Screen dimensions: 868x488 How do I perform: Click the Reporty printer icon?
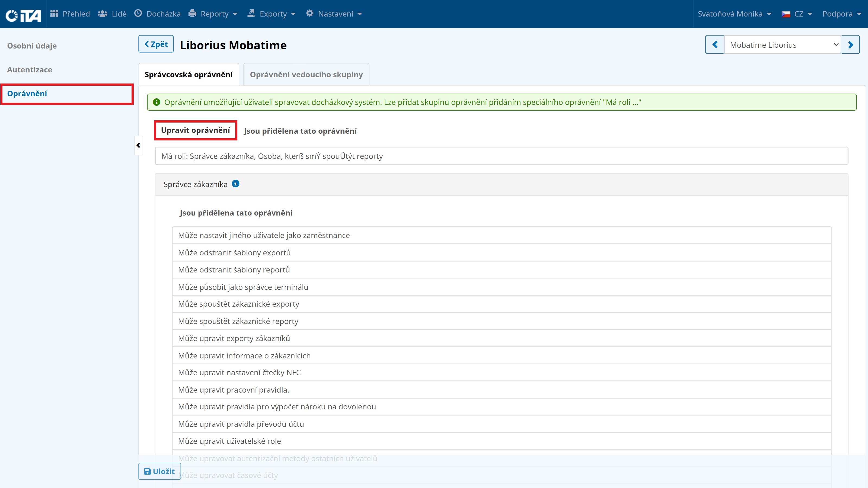pyautogui.click(x=192, y=13)
